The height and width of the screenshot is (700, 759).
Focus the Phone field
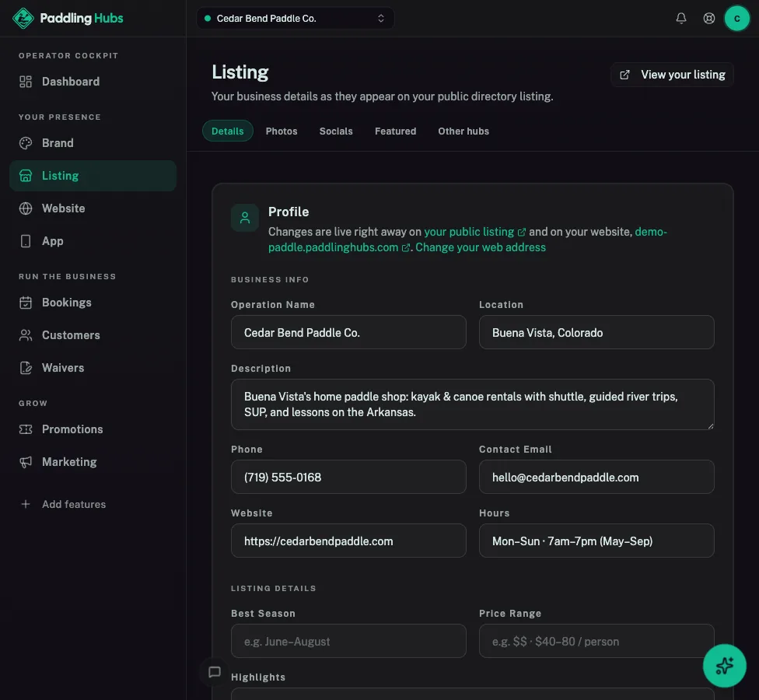[x=348, y=478]
